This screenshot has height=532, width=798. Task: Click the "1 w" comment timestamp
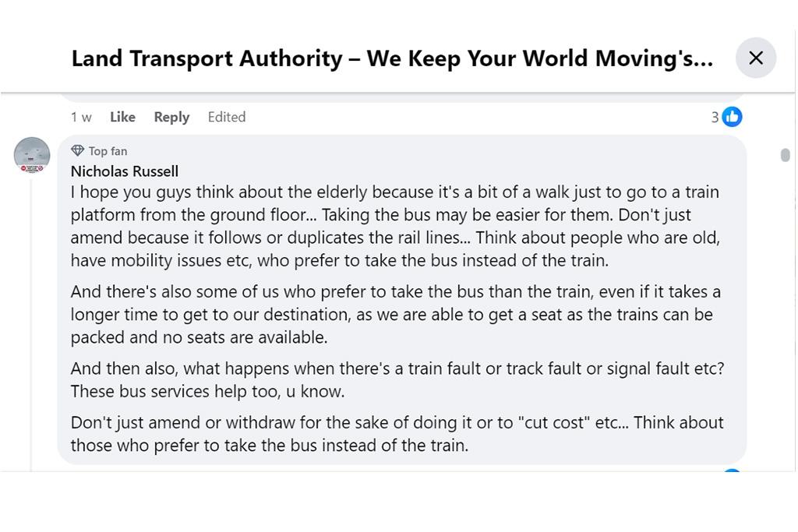point(81,117)
